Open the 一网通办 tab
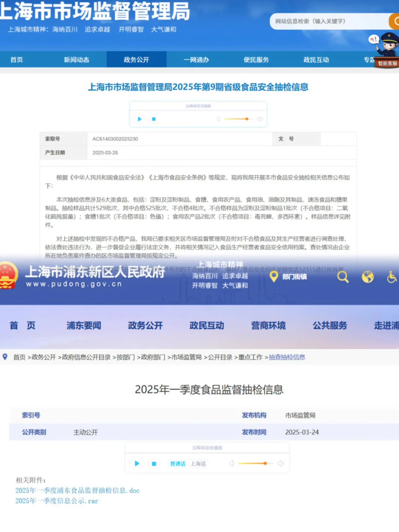Image resolution: width=399 pixels, height=532 pixels. click(x=196, y=59)
